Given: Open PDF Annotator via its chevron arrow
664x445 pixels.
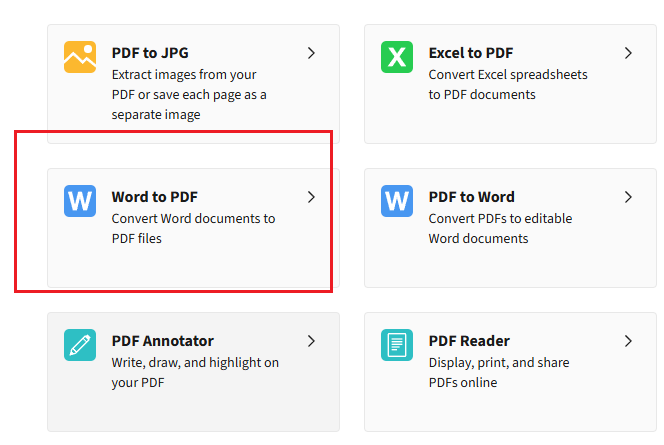Looking at the screenshot, I should coord(311,341).
